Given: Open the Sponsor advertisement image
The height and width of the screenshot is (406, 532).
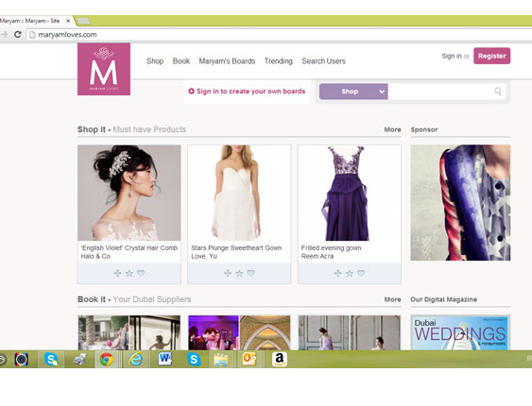Looking at the screenshot, I should 460,203.
